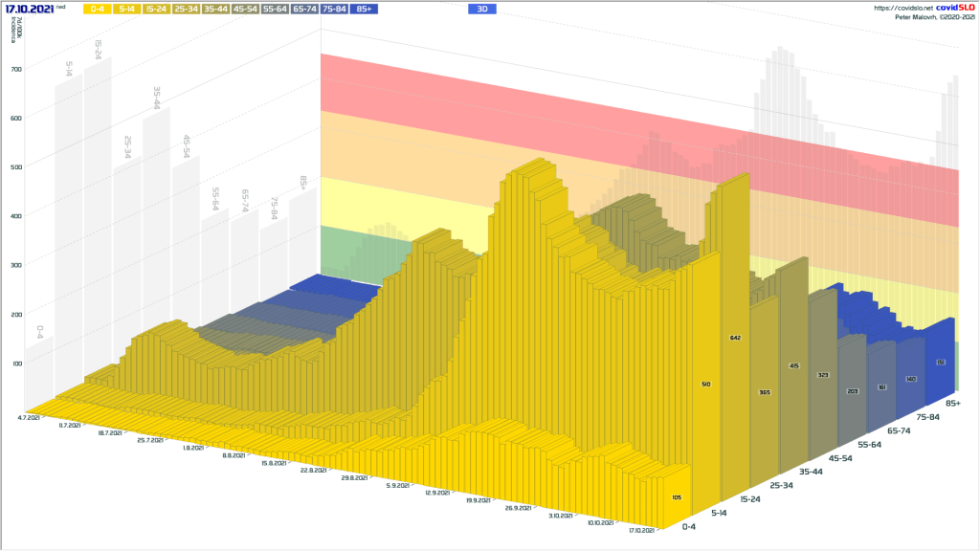The height and width of the screenshot is (551, 980).
Task: Click the 4.7.2021 date on the time axis
Action: [x=29, y=417]
